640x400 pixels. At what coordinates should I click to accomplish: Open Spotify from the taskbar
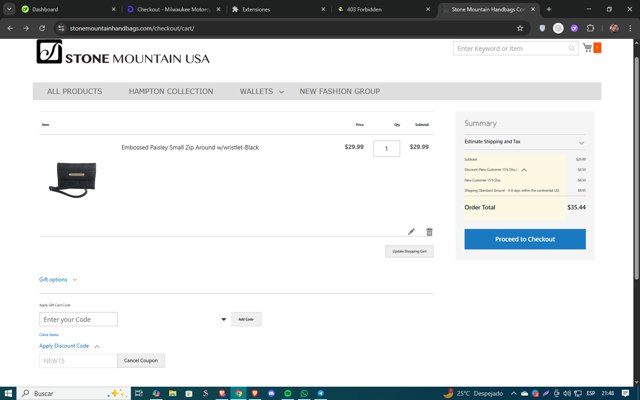288,393
